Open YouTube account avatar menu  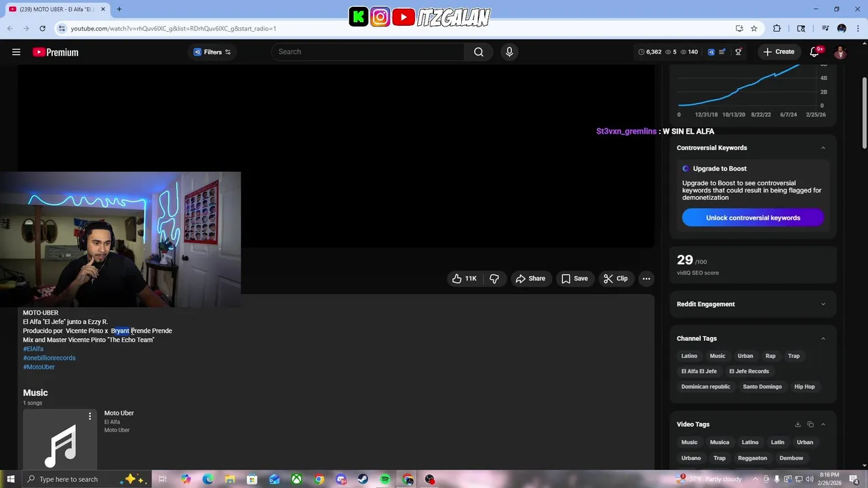[840, 52]
